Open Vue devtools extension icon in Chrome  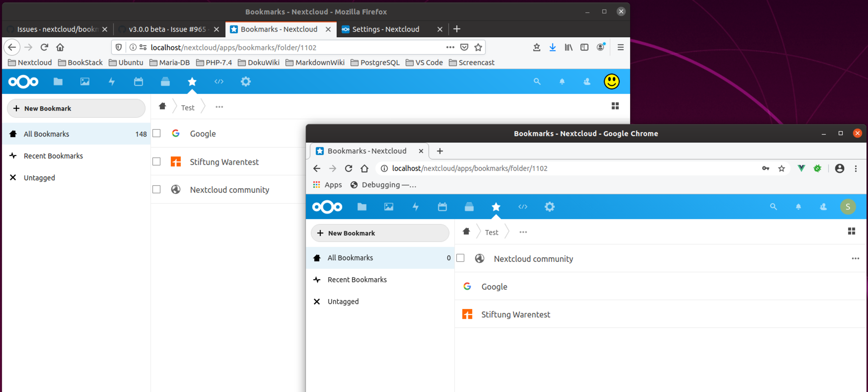pyautogui.click(x=801, y=168)
